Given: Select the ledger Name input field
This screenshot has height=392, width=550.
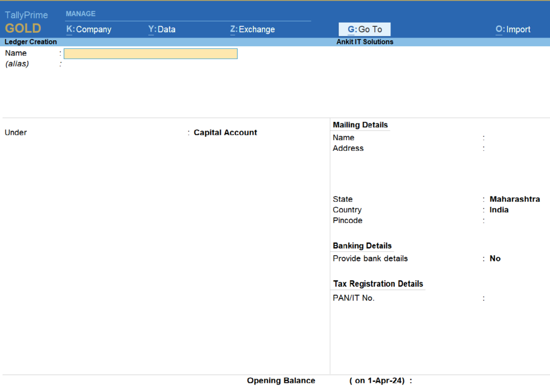Looking at the screenshot, I should (150, 53).
